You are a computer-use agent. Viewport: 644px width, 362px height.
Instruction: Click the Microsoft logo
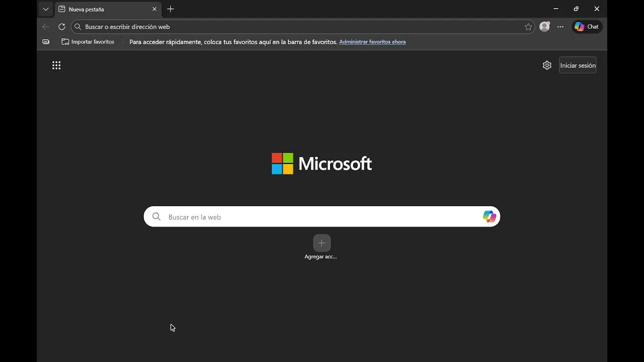322,163
